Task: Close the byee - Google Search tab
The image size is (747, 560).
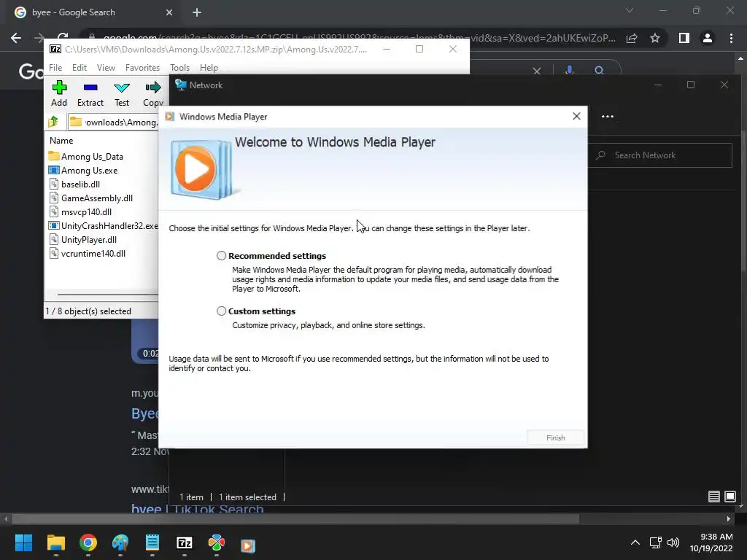Action: [169, 12]
